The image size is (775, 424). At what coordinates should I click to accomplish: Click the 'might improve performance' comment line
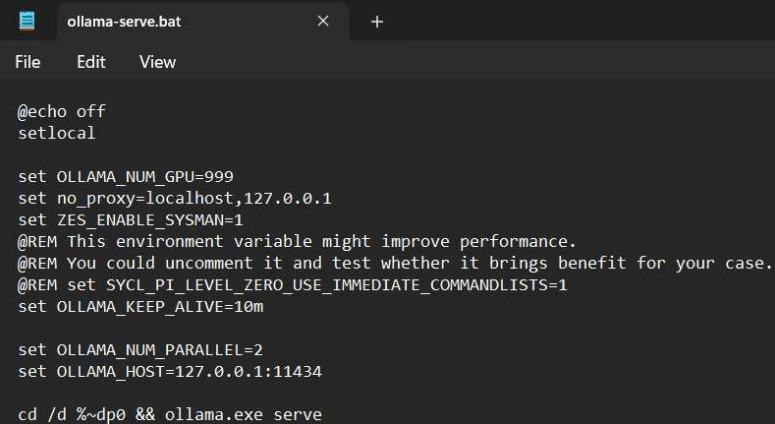297,242
